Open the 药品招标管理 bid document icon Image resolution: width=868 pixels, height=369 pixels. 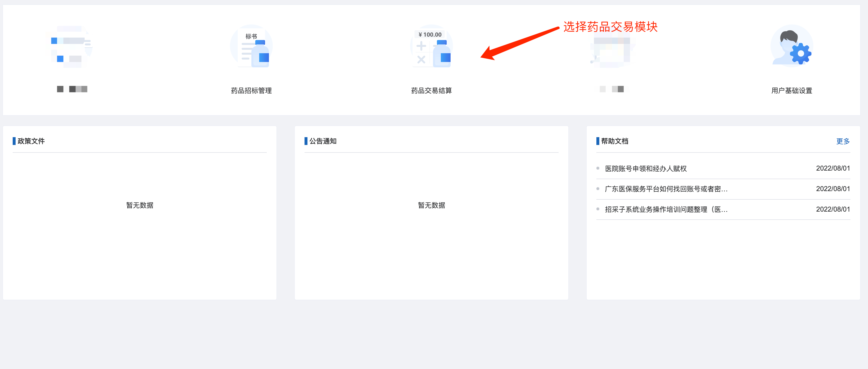point(251,46)
